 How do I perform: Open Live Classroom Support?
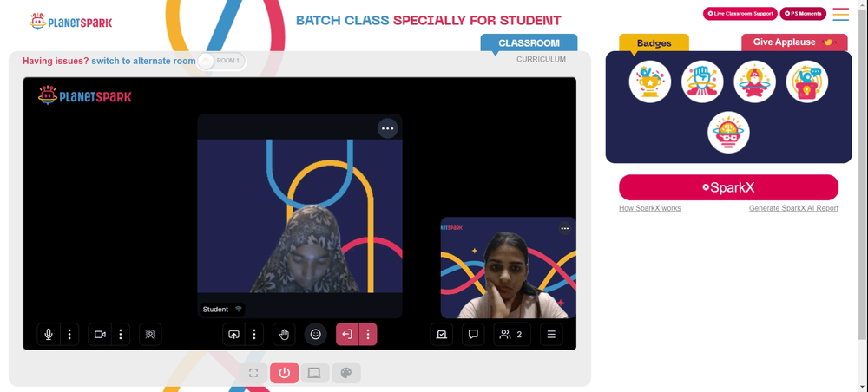[x=740, y=14]
